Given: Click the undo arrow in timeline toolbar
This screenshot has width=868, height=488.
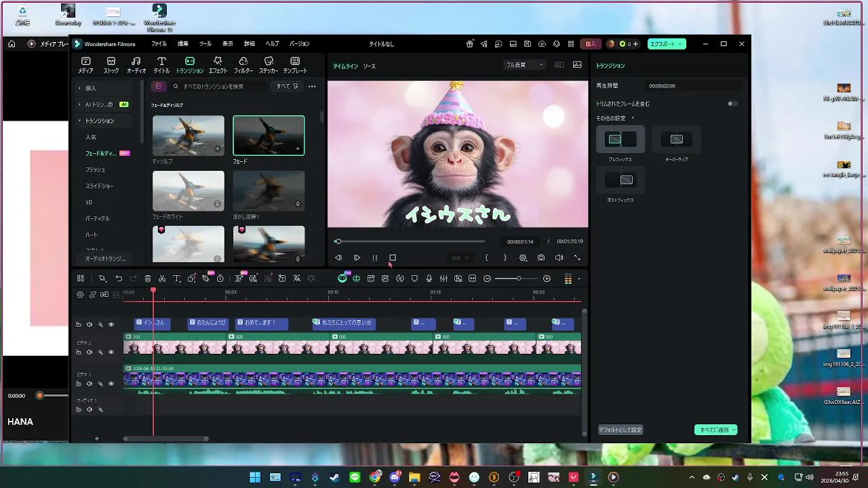Looking at the screenshot, I should coord(119,279).
